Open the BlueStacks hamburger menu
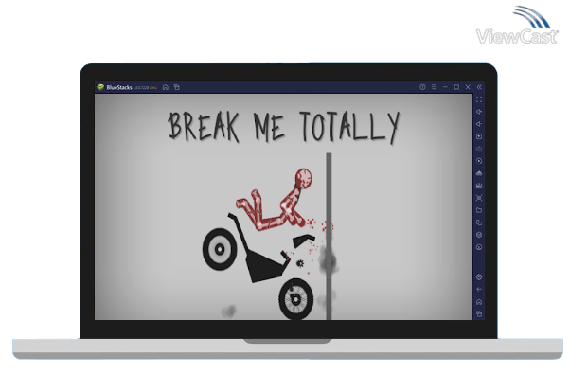Screen dimensions: 570x392 [434, 87]
